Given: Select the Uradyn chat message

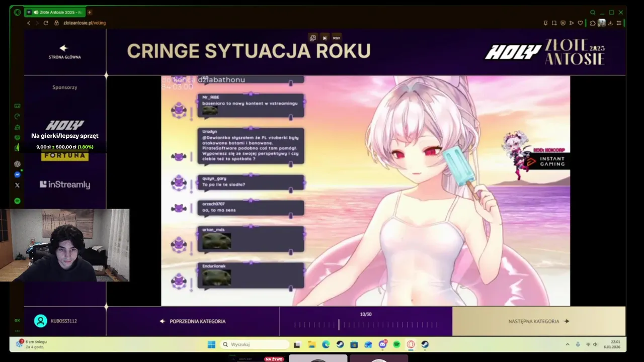Looking at the screenshot, I should pyautogui.click(x=251, y=146).
